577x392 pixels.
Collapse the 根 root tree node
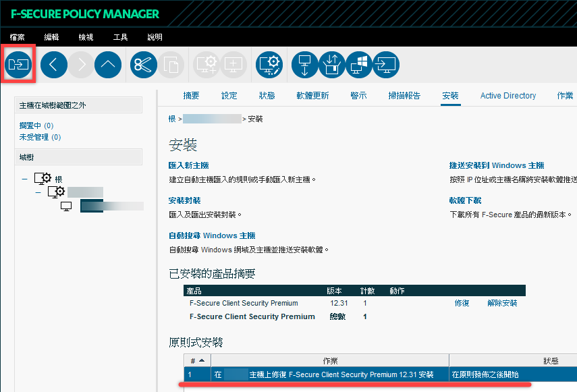[25, 179]
